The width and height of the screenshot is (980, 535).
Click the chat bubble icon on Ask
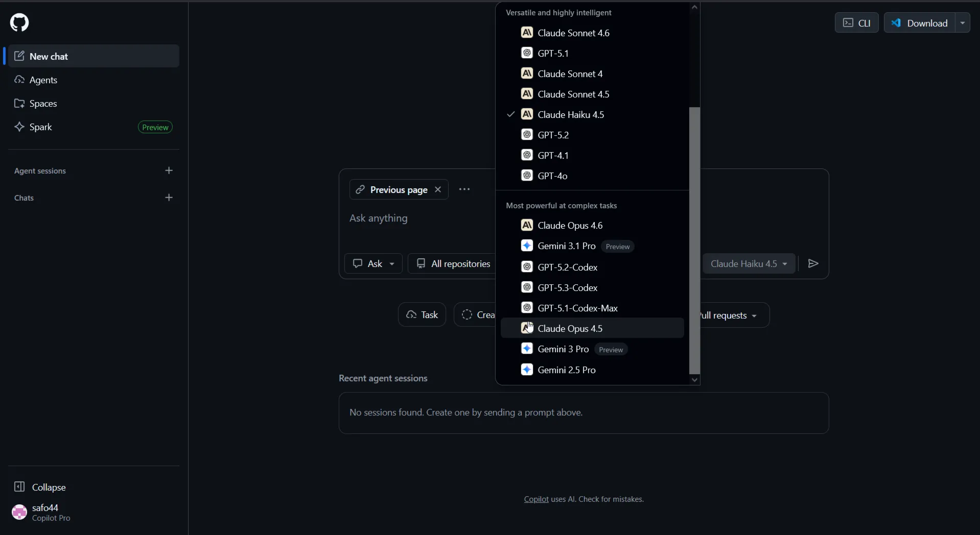coord(358,263)
